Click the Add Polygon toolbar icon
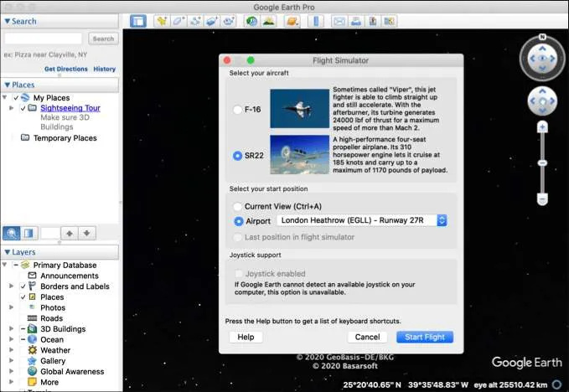Image resolution: width=569 pixels, height=392 pixels. [x=178, y=21]
